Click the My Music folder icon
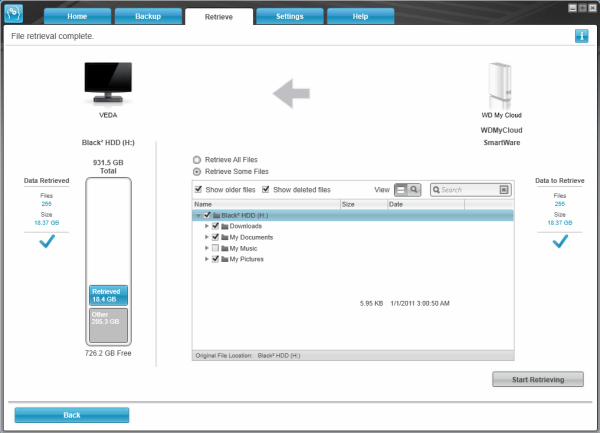This screenshot has height=433, width=600. (225, 249)
